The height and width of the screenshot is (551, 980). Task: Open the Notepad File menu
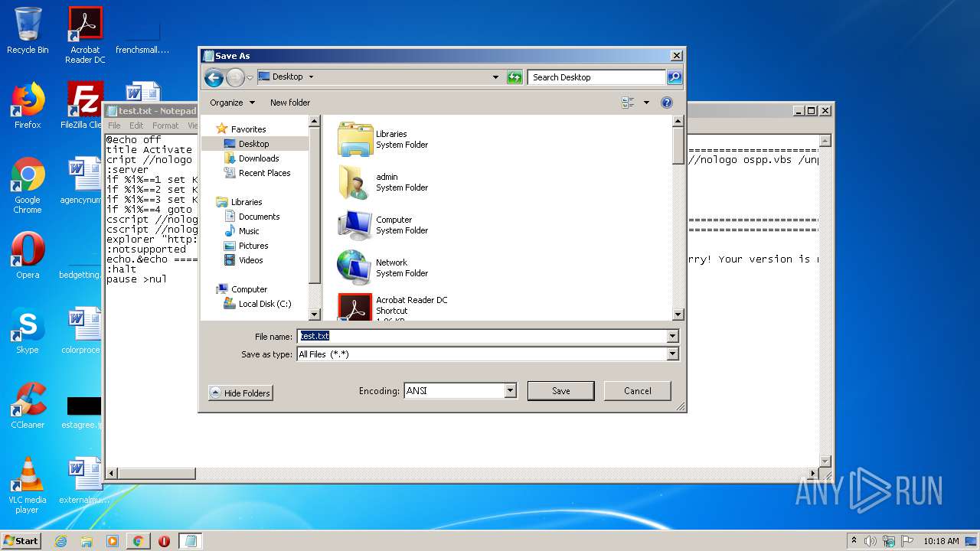(x=114, y=126)
